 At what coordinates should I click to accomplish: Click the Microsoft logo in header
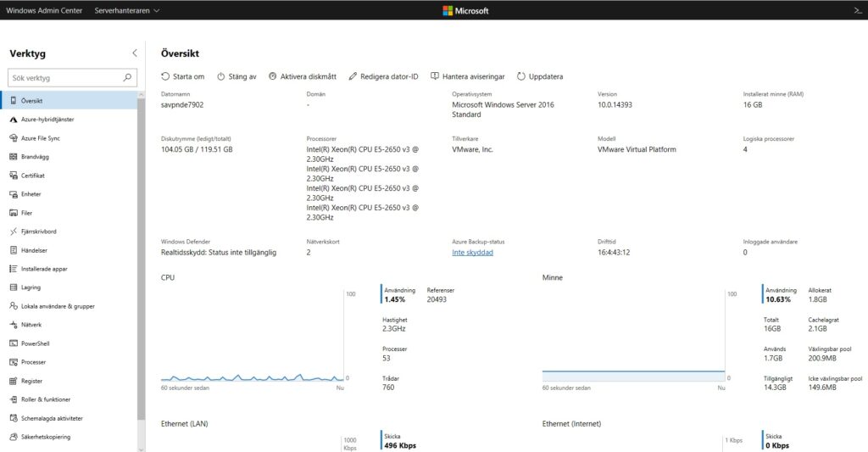[x=465, y=10]
